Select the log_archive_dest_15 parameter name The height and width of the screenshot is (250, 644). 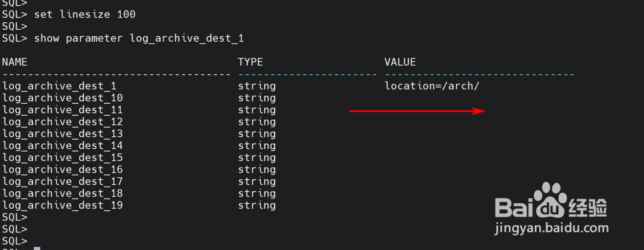[x=62, y=158]
